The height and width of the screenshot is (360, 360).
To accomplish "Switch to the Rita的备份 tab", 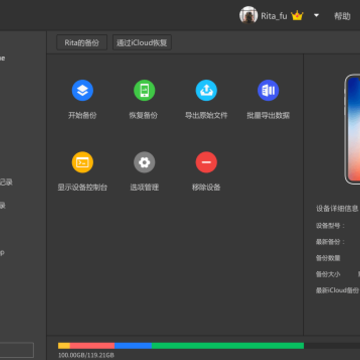I will (x=82, y=43).
